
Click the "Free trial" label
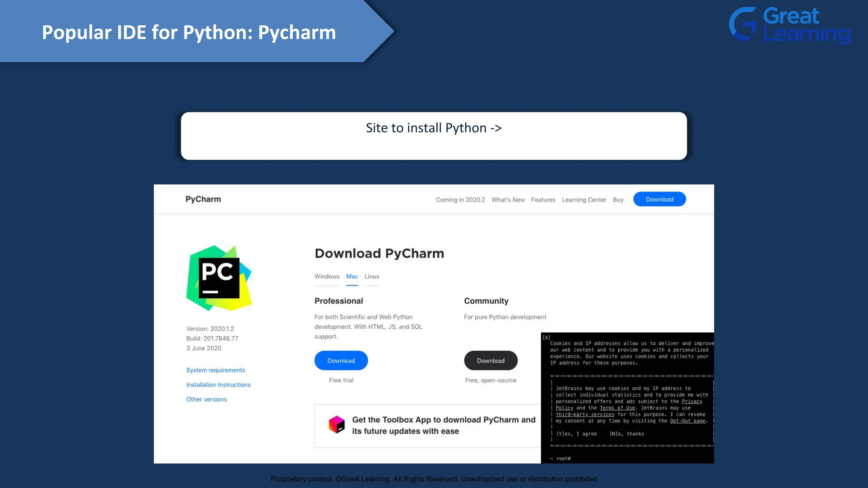tap(341, 380)
